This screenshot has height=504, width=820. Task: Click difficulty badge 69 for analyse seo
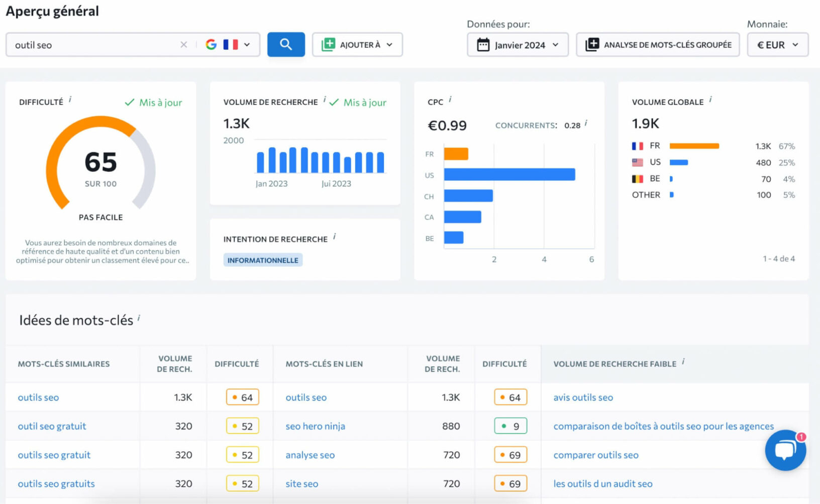pos(510,455)
